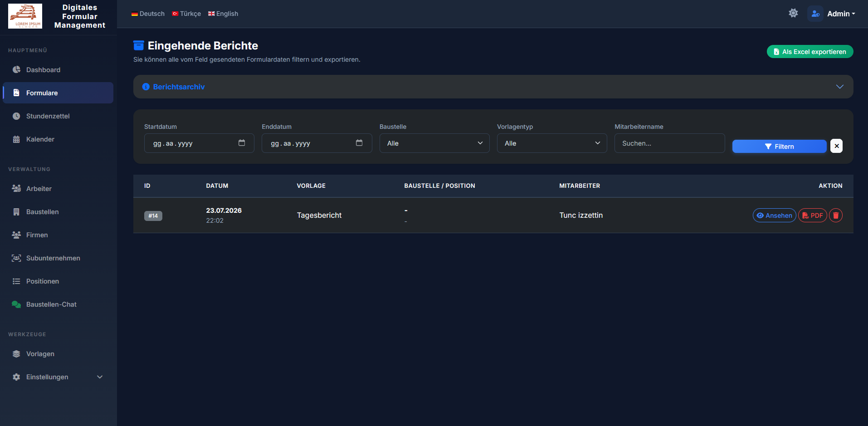The image size is (868, 426).
Task: Toggle the light/dark theme sun icon
Action: click(793, 13)
